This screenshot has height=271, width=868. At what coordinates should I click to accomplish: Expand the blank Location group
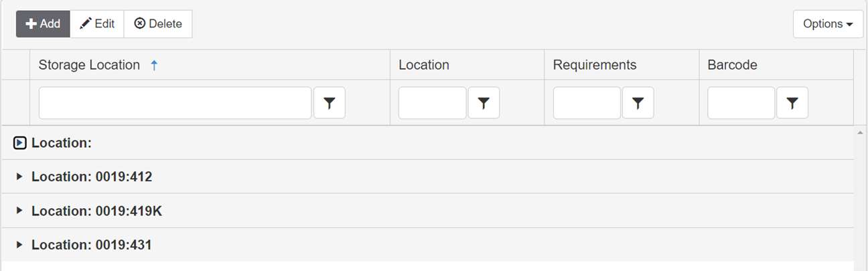click(x=19, y=143)
